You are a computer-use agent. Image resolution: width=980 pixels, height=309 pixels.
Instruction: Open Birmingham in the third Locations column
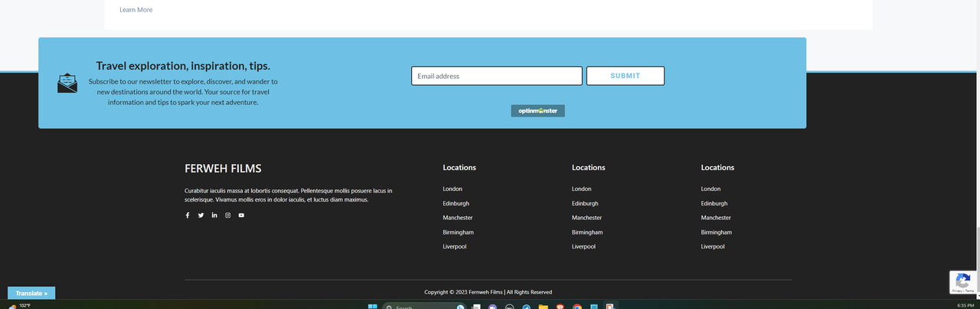(x=717, y=232)
